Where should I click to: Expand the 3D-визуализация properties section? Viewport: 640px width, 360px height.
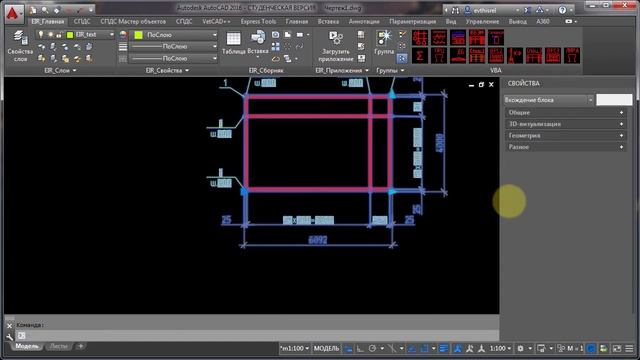click(566, 124)
